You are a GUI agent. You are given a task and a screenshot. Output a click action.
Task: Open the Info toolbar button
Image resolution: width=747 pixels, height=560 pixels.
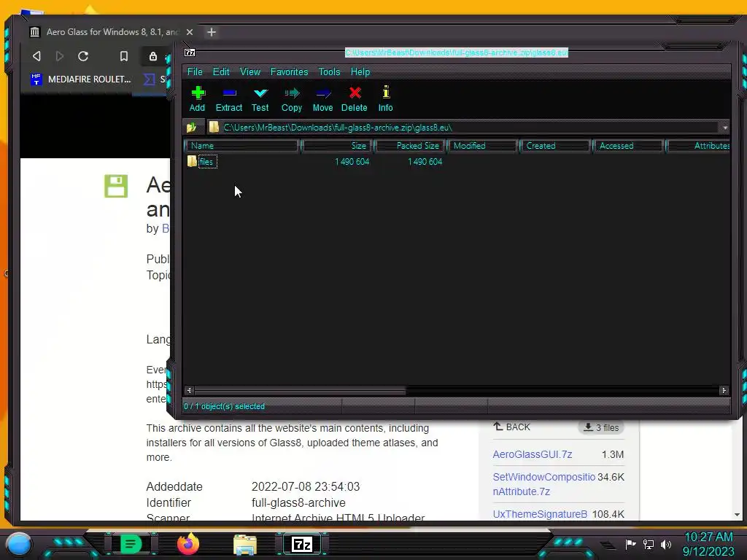tap(385, 99)
